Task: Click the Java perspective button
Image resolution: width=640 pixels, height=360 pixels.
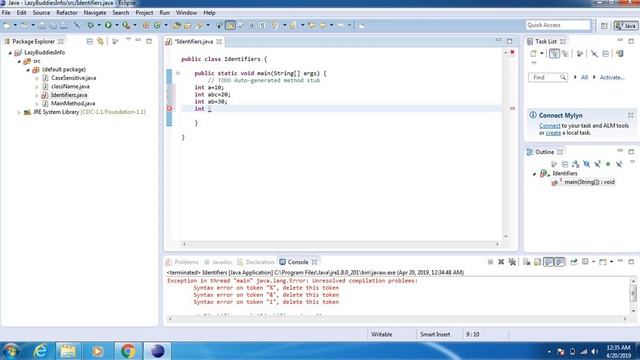Action: click(x=626, y=25)
